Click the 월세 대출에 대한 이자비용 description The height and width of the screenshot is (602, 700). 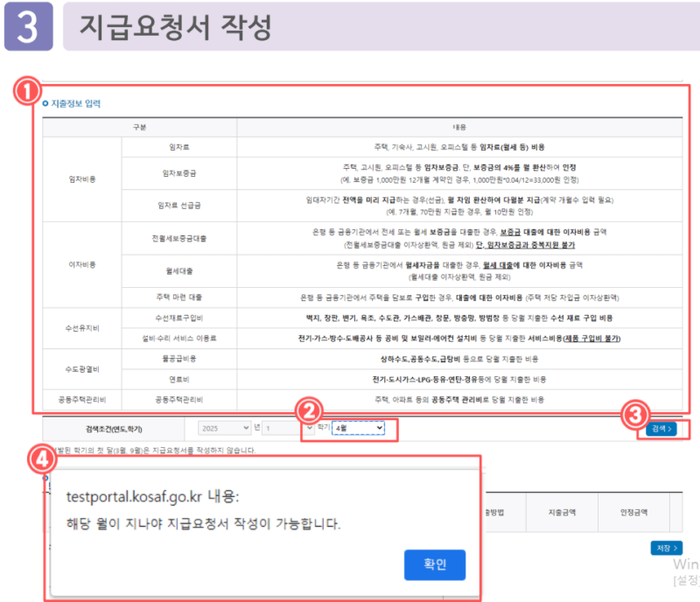coord(525,265)
